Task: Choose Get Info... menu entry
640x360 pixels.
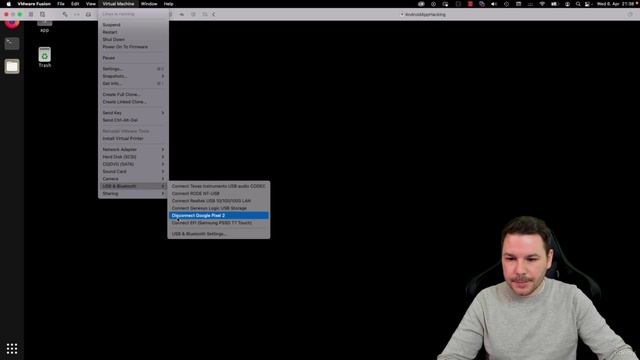Action: click(x=133, y=84)
